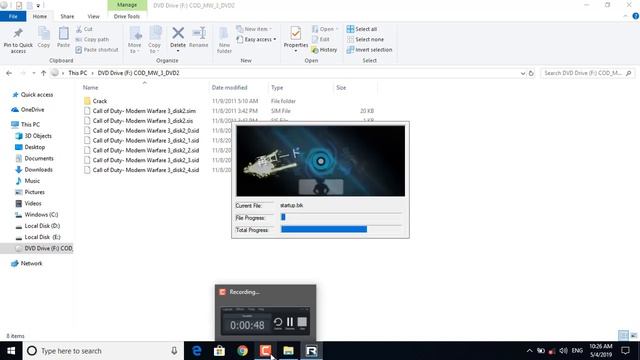The width and height of the screenshot is (640, 360).
Task: Click Select none
Action: [x=365, y=39]
